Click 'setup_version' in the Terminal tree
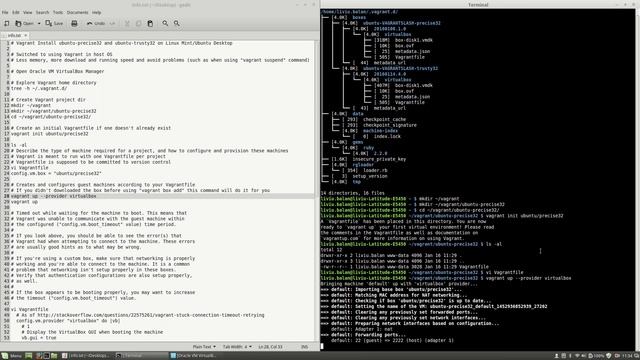The image size is (640, 360). point(370,176)
